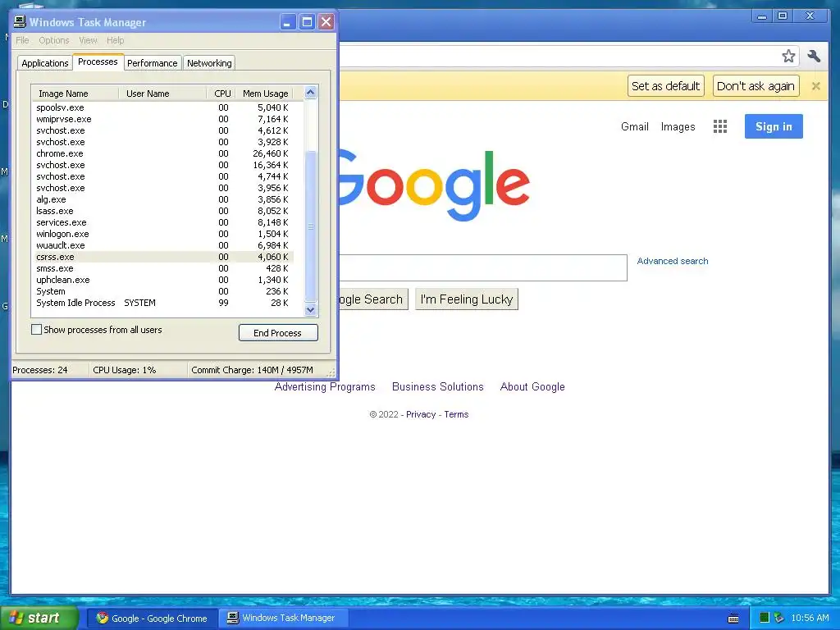Select the lsass.exe process row
The width and height of the screenshot is (840, 630).
point(162,211)
